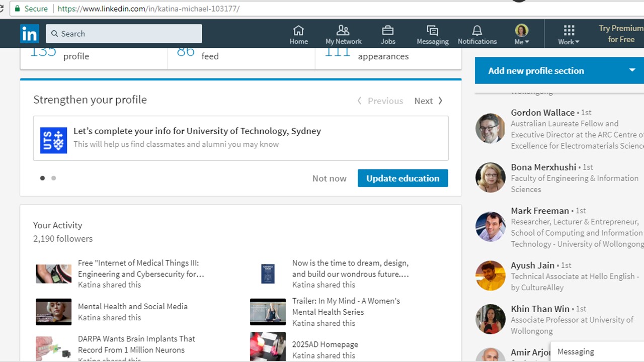This screenshot has width=644, height=362.
Task: Open Trailer: In My Mind post
Action: 346,306
